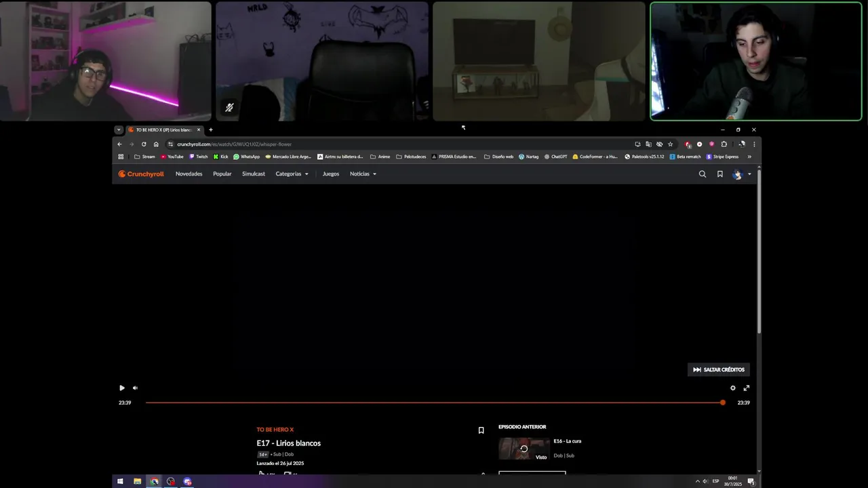Play the video with the play button

pos(122,388)
